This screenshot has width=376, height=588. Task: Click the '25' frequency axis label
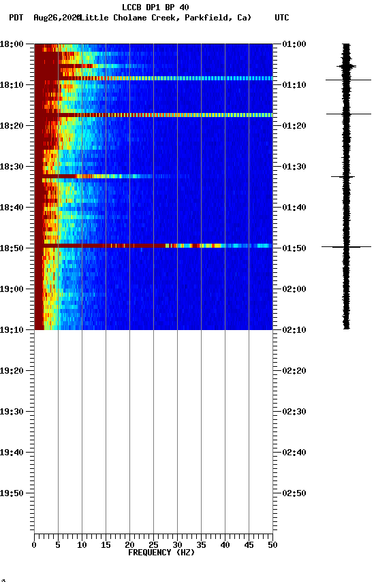153,545
